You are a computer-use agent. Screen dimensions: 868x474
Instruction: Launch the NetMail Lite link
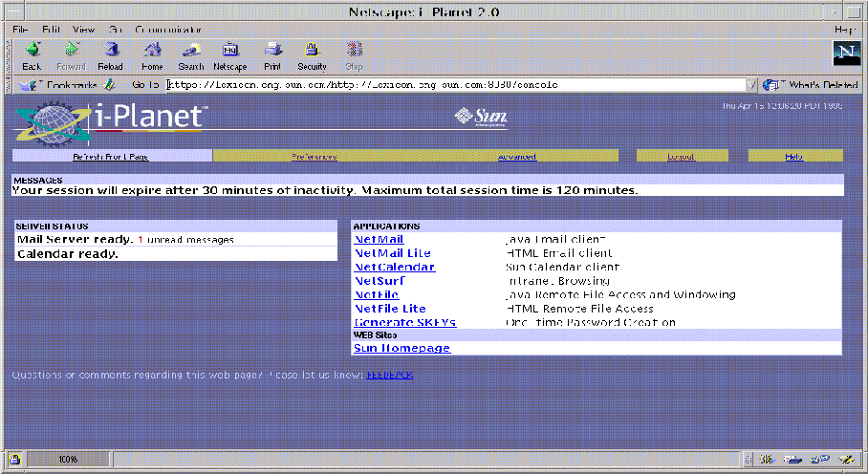click(x=393, y=253)
